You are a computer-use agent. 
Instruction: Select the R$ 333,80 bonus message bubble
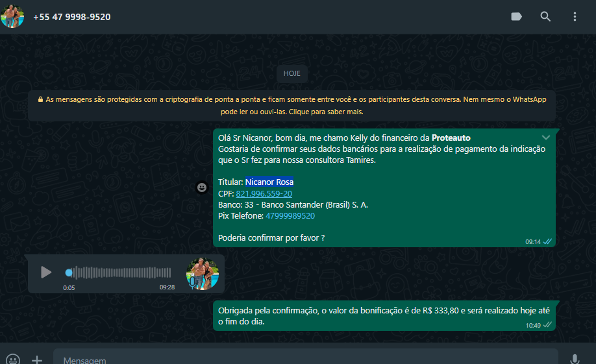click(384, 316)
